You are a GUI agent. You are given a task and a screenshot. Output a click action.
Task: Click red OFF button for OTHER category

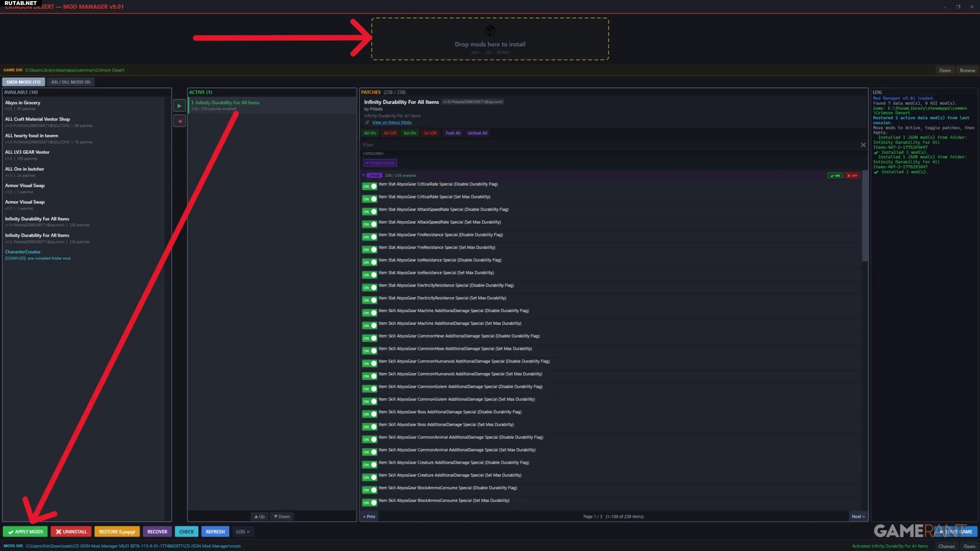click(x=852, y=175)
